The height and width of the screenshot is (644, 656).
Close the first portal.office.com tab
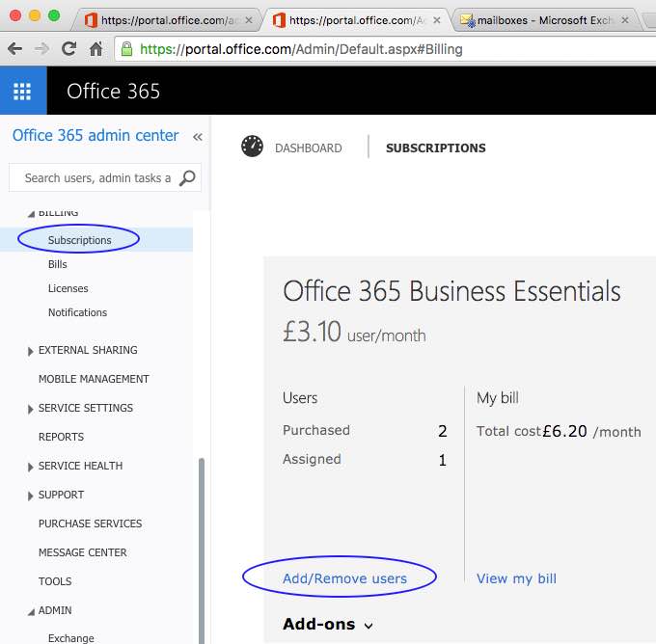pyautogui.click(x=249, y=20)
